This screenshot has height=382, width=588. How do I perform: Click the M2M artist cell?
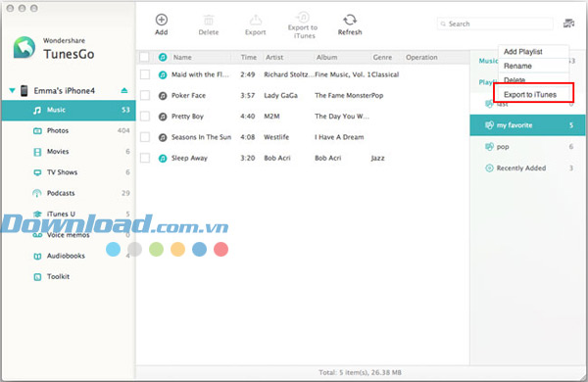point(271,117)
